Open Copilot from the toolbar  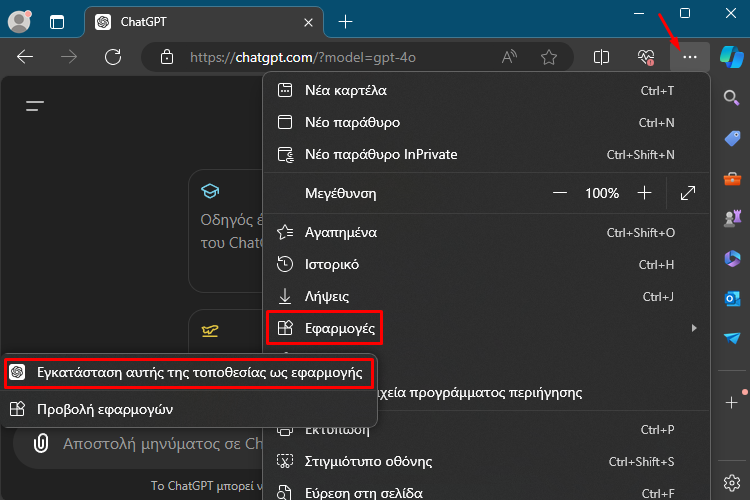(x=732, y=57)
